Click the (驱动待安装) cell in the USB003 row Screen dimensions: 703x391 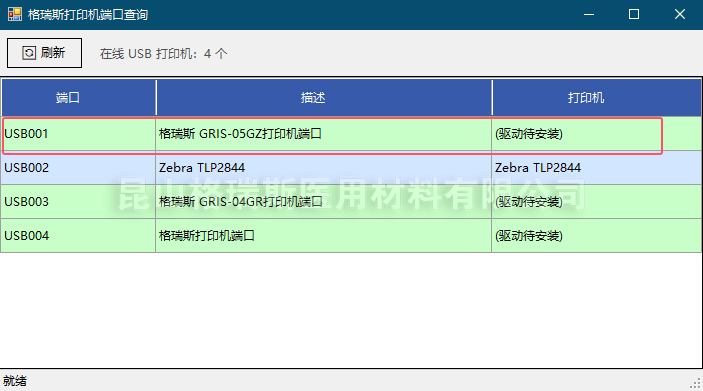point(597,202)
